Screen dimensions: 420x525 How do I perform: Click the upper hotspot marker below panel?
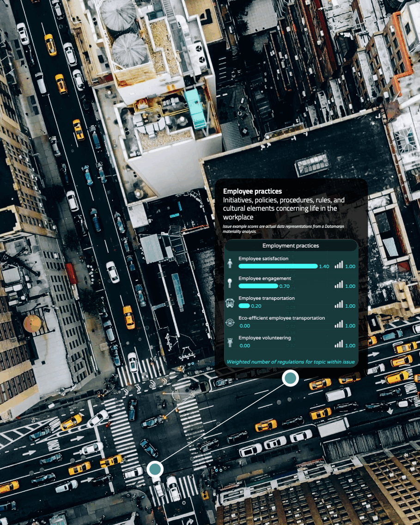[x=290, y=378]
